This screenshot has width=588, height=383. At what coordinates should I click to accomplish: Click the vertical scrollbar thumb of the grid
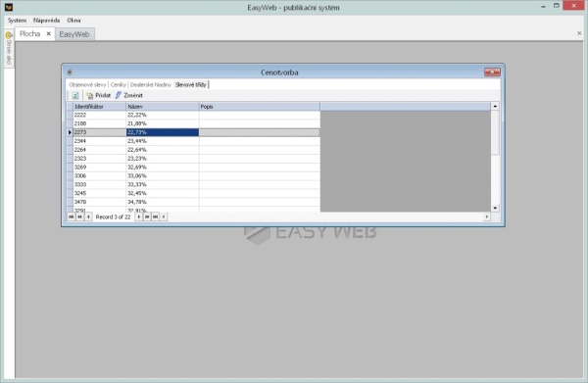pyautogui.click(x=495, y=132)
